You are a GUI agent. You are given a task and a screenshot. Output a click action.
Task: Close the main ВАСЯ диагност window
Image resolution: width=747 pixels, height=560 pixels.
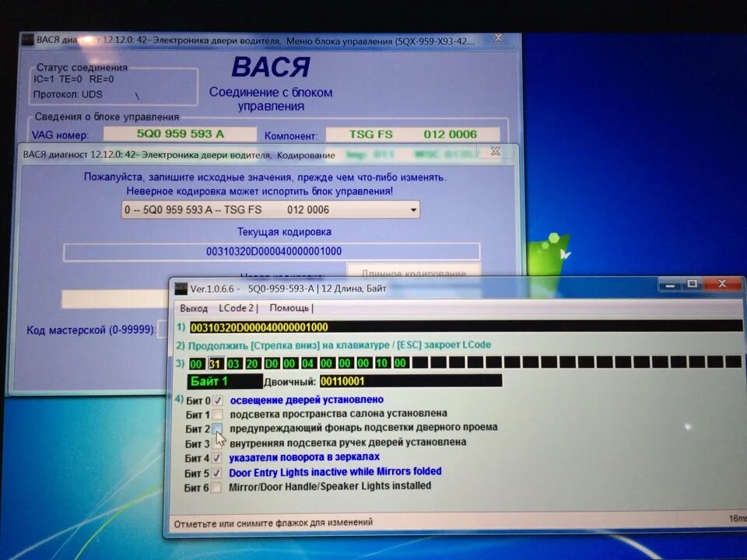coord(498,37)
